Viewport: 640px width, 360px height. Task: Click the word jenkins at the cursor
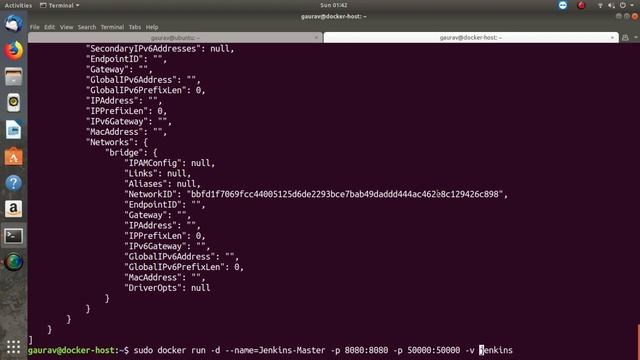[x=496, y=350]
